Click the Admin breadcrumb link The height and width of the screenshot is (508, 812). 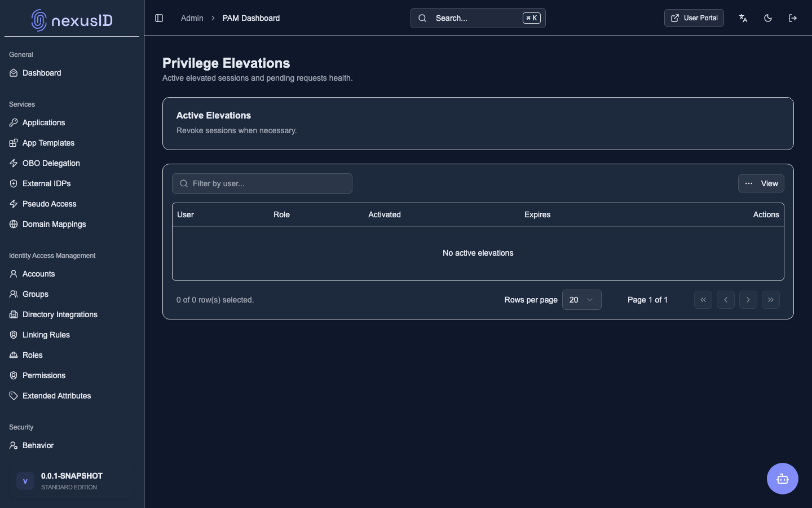(192, 18)
